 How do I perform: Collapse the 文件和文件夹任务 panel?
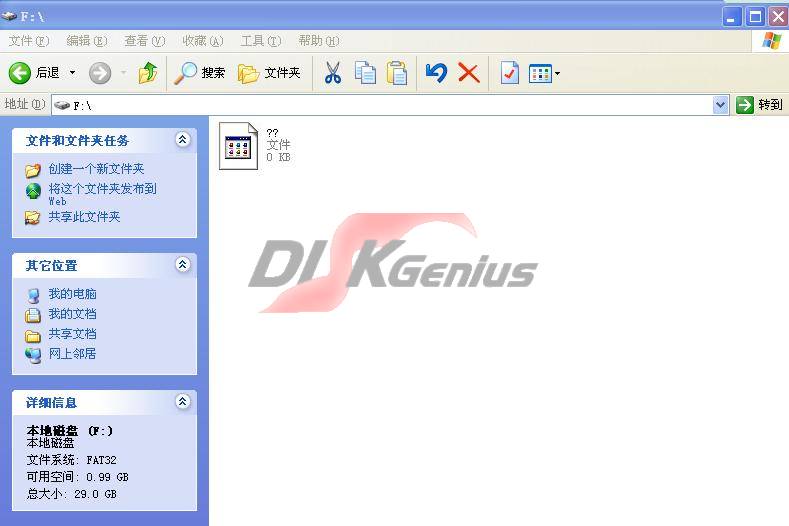(x=183, y=139)
